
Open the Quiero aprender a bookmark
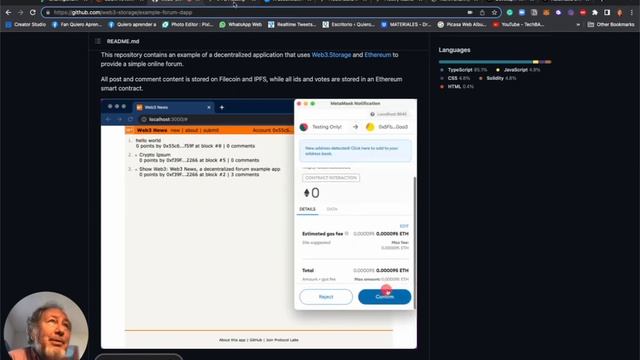coord(132,24)
